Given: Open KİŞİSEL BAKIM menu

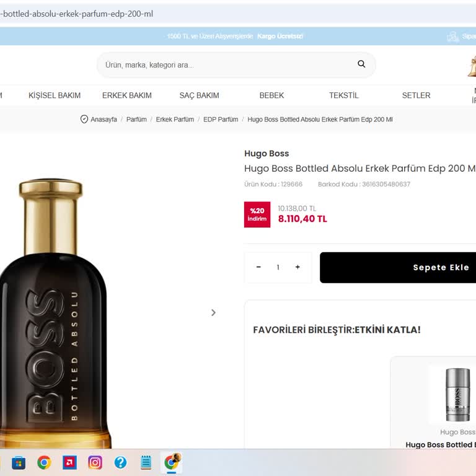Looking at the screenshot, I should point(55,95).
